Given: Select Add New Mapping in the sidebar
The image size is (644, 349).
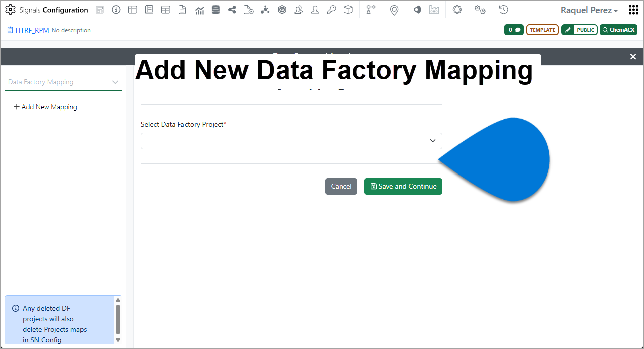Looking at the screenshot, I should click(x=45, y=107).
